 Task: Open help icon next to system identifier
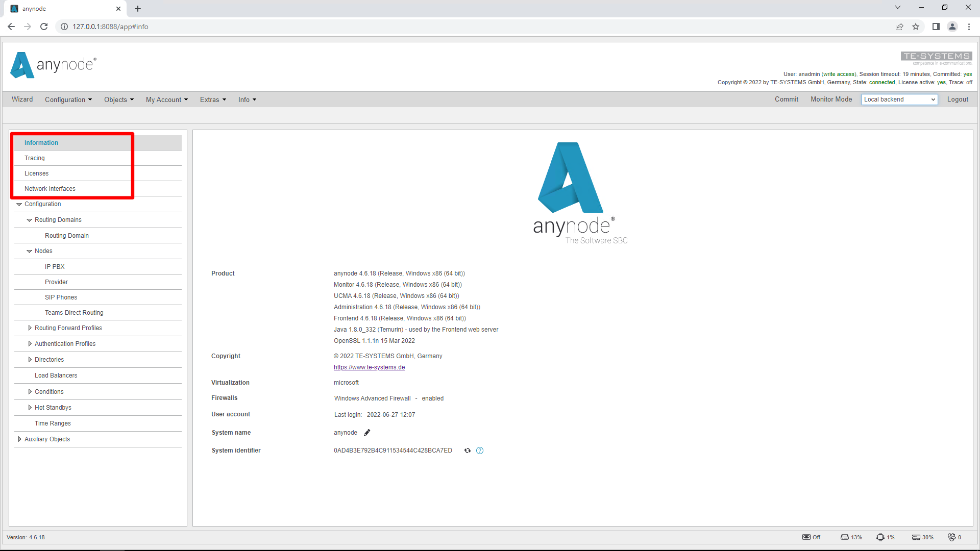click(480, 450)
